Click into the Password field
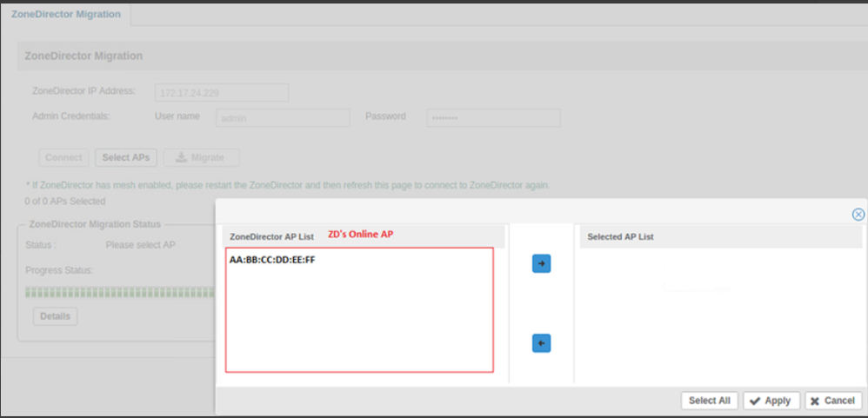The height and width of the screenshot is (418, 868). click(492, 117)
